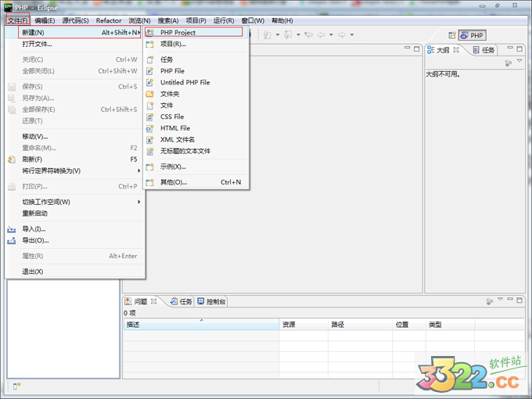
Task: Click the 示例(X)... icon
Action: pos(149,167)
